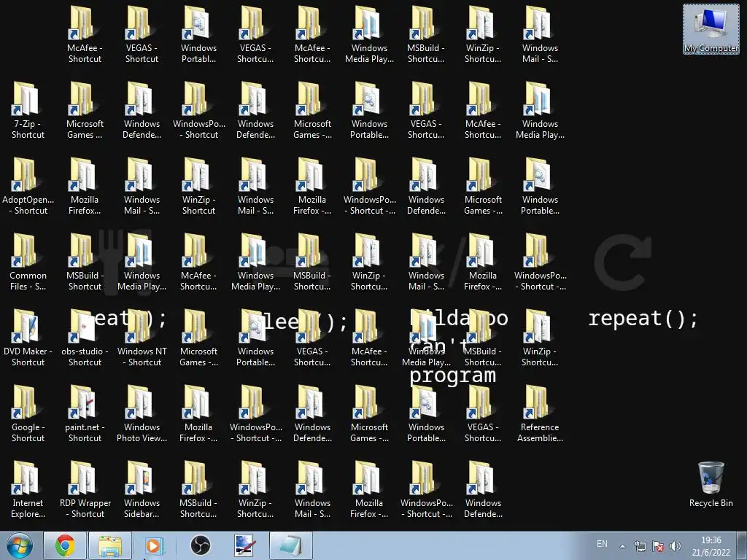The height and width of the screenshot is (560, 747).
Task: Open the Action Center flag icon
Action: coord(658,546)
